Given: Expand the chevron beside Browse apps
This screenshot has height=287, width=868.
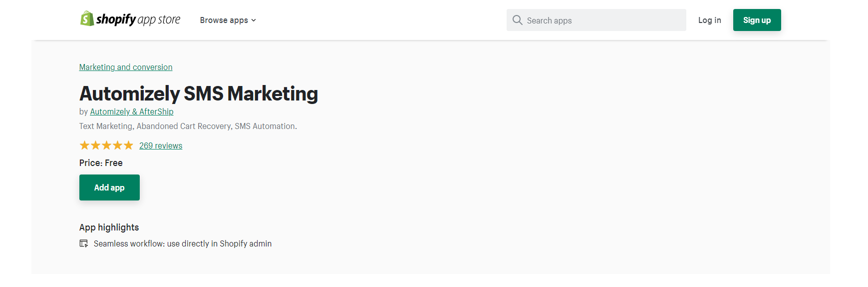Looking at the screenshot, I should pyautogui.click(x=254, y=20).
